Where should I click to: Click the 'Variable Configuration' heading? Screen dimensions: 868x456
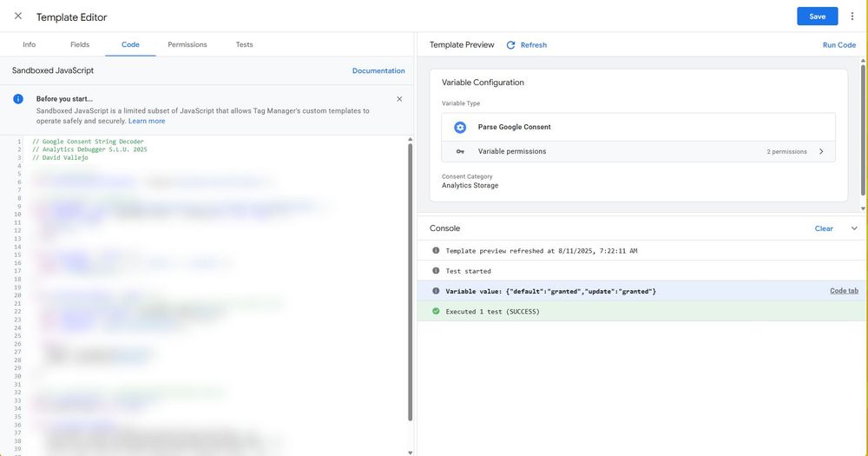coord(483,83)
